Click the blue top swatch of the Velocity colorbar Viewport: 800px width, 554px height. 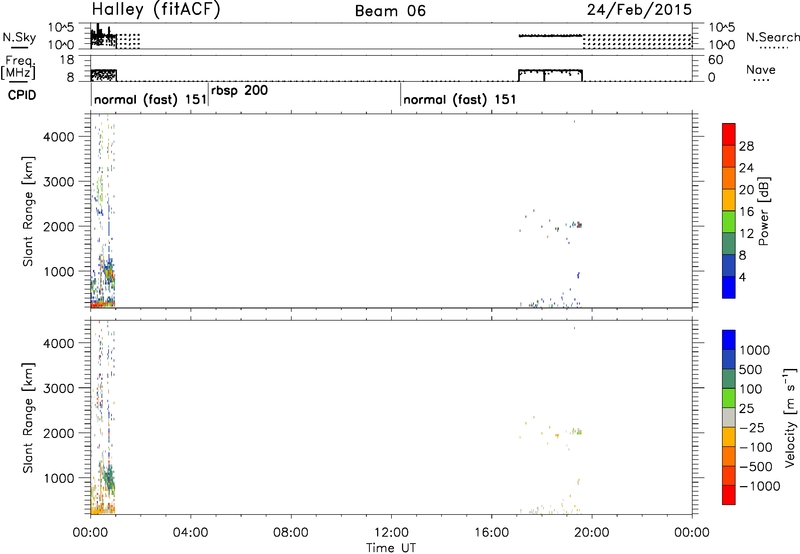(729, 340)
